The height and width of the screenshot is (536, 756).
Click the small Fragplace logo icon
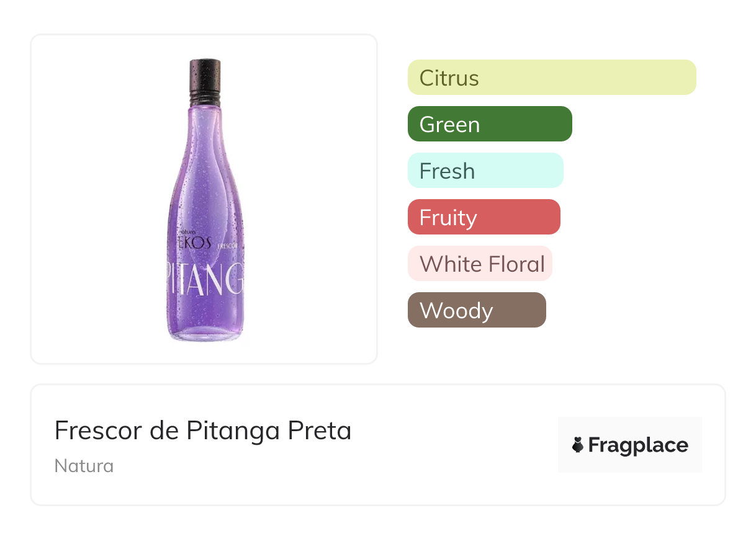click(x=578, y=445)
